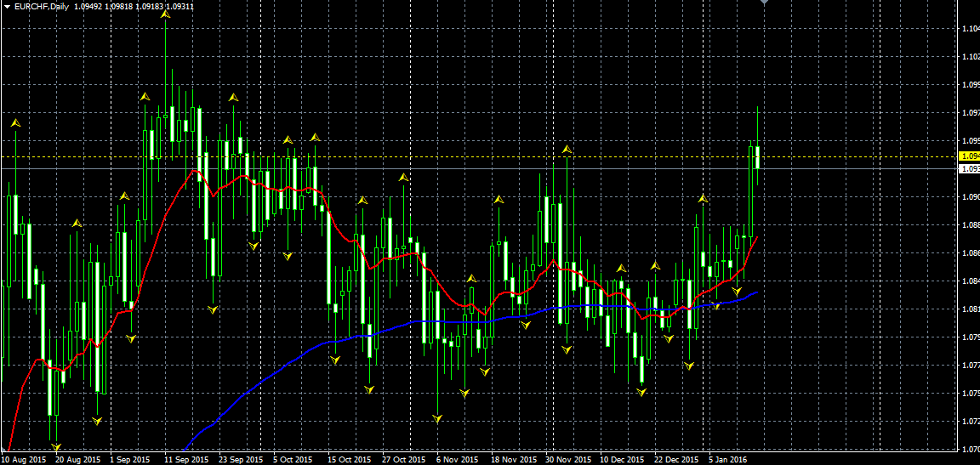Click the rightmost down fractal arrow

pyautogui.click(x=737, y=292)
